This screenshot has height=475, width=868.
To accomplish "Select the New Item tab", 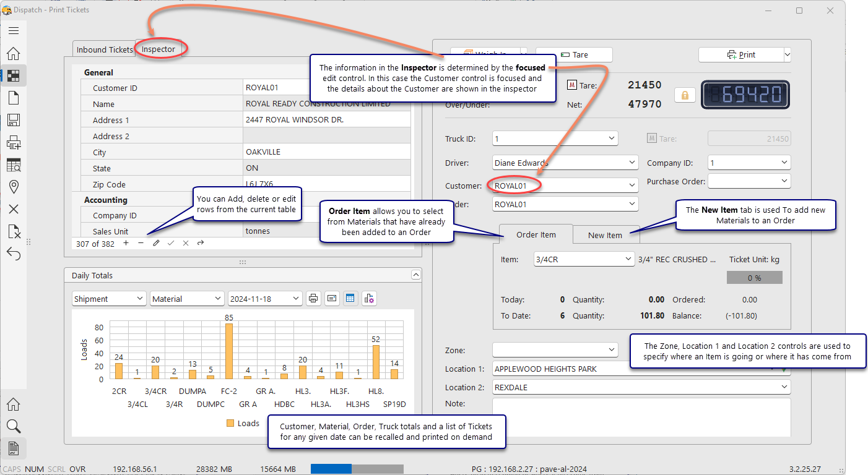I will coord(605,235).
